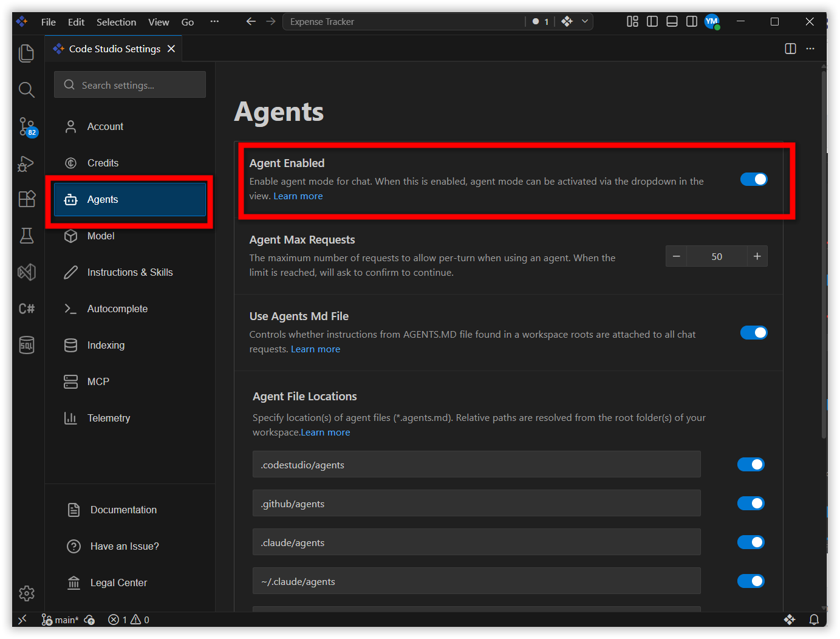Select the Code Studio Settings tab
The width and height of the screenshot is (840, 639).
click(x=114, y=49)
